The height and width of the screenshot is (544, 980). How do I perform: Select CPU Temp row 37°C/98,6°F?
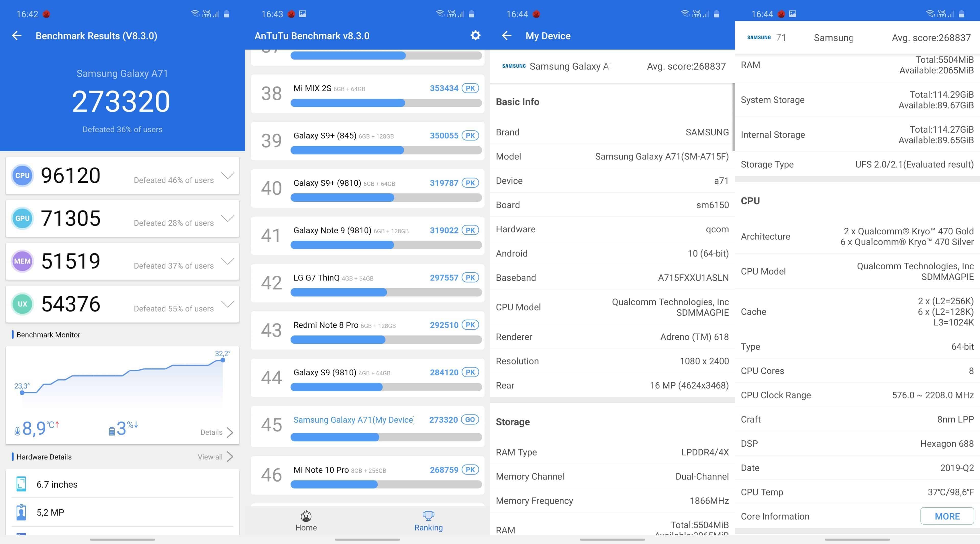coord(857,492)
